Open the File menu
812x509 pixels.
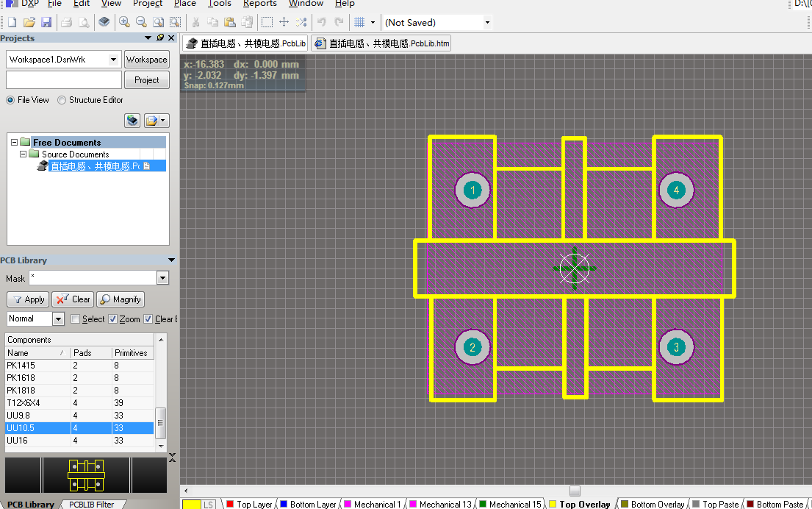click(54, 3)
